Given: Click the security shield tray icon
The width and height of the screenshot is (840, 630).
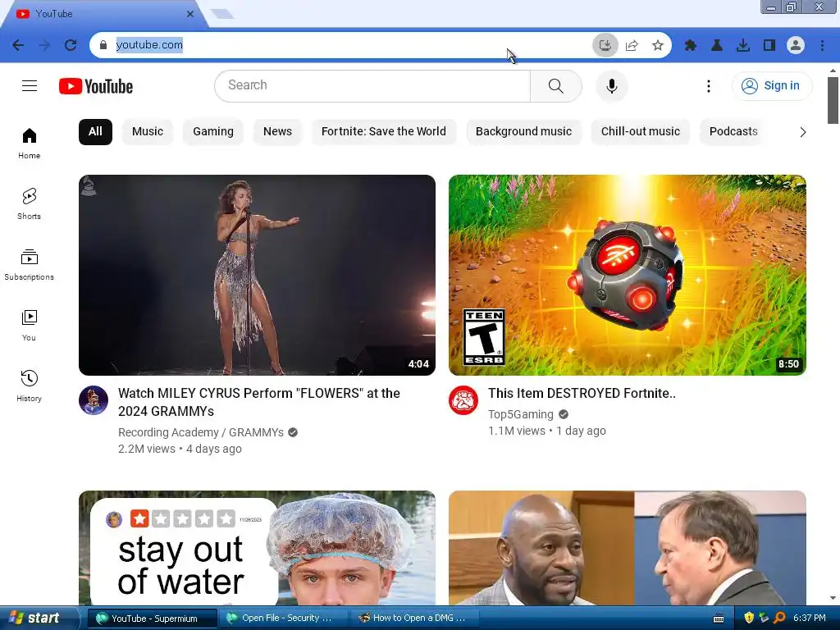Looking at the screenshot, I should pos(749,618).
